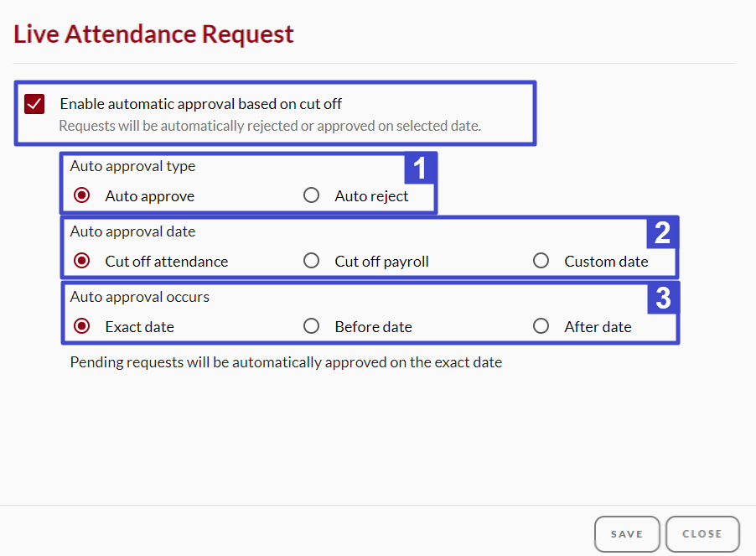Click the Auto approval date label
This screenshot has width=756, height=556.
[132, 231]
